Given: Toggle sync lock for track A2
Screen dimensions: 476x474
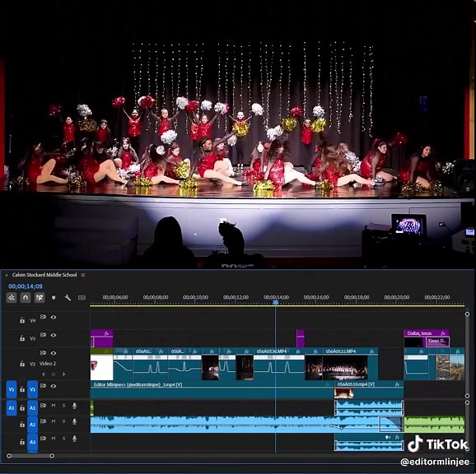Looking at the screenshot, I should (x=43, y=421).
